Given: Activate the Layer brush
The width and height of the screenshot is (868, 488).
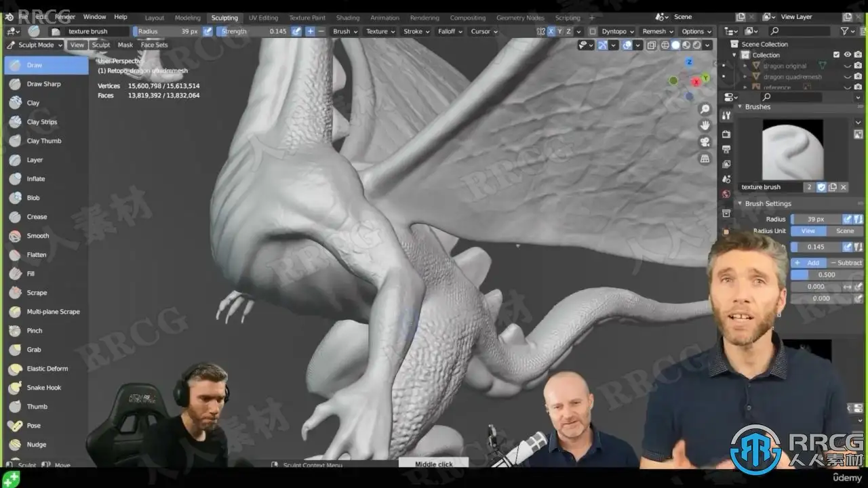Looking at the screenshot, I should coord(46,160).
